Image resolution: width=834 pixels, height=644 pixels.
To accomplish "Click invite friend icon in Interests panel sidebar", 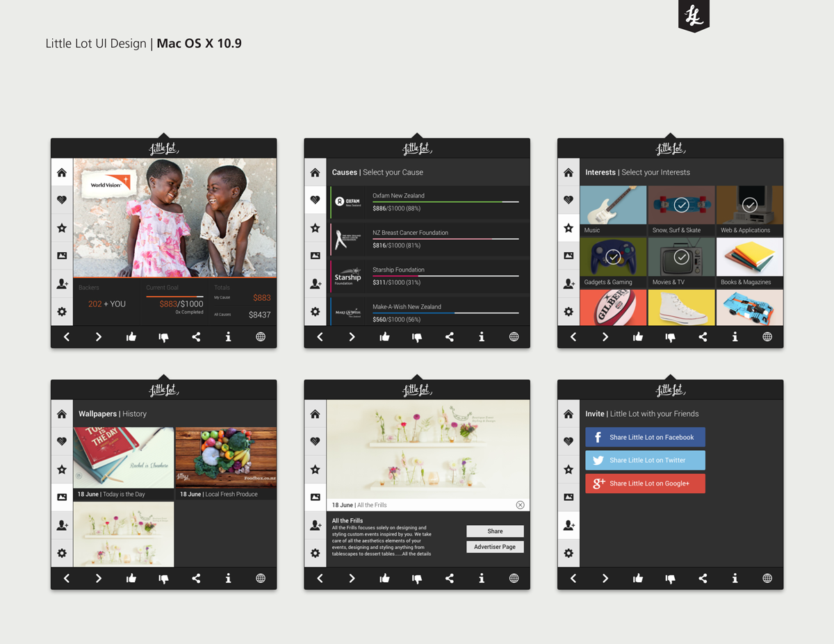I will click(x=569, y=283).
